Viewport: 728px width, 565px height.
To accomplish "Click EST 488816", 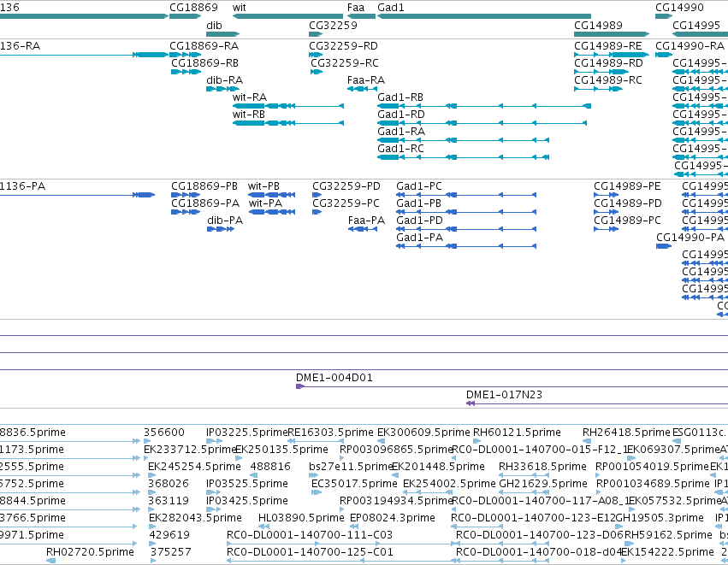I will pos(254,475).
